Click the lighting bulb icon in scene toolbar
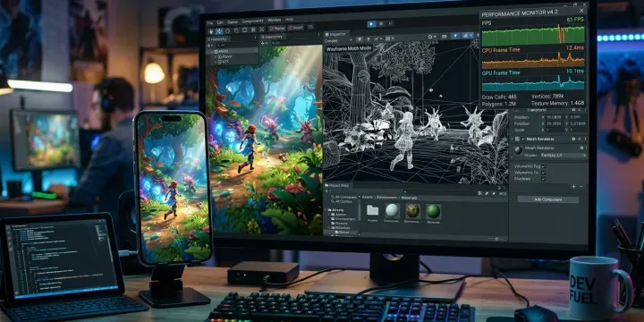Screen dimensions: 644x322 tap(455, 36)
